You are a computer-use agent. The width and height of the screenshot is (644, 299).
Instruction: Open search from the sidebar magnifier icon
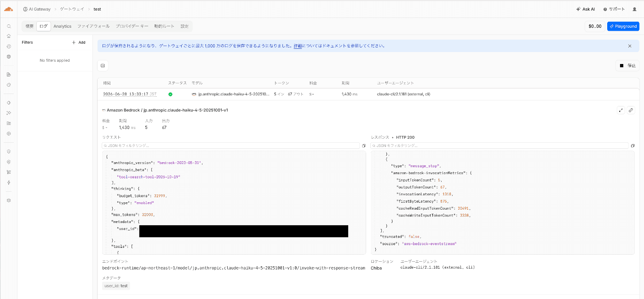pos(9,26)
